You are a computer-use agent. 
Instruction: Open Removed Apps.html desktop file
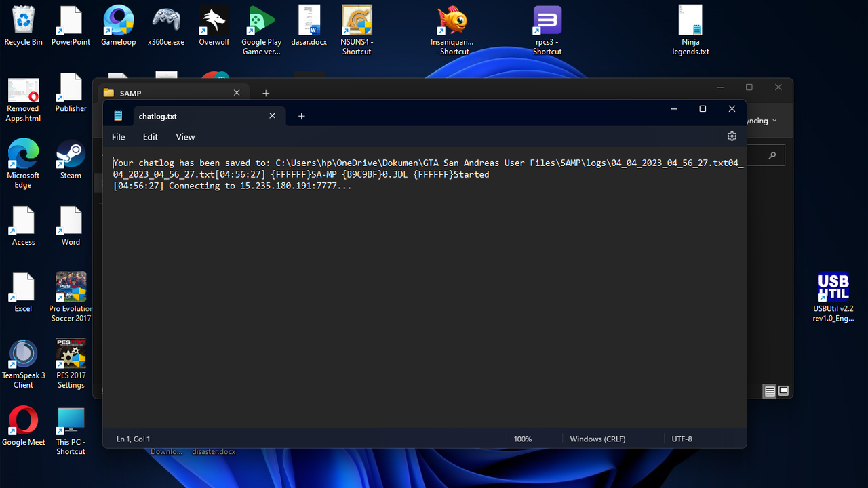(23, 100)
